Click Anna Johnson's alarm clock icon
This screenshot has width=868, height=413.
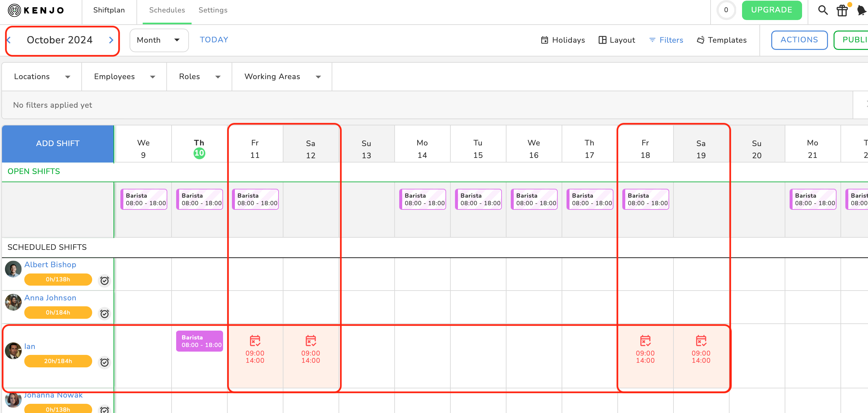coord(104,314)
